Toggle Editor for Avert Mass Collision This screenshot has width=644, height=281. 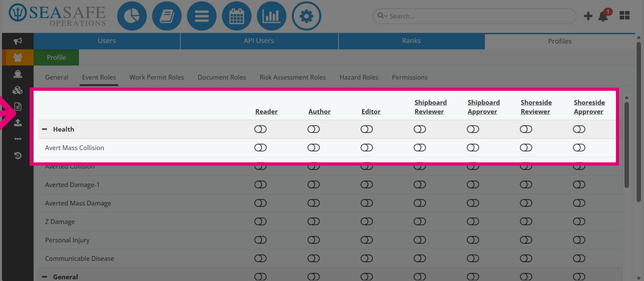(367, 148)
